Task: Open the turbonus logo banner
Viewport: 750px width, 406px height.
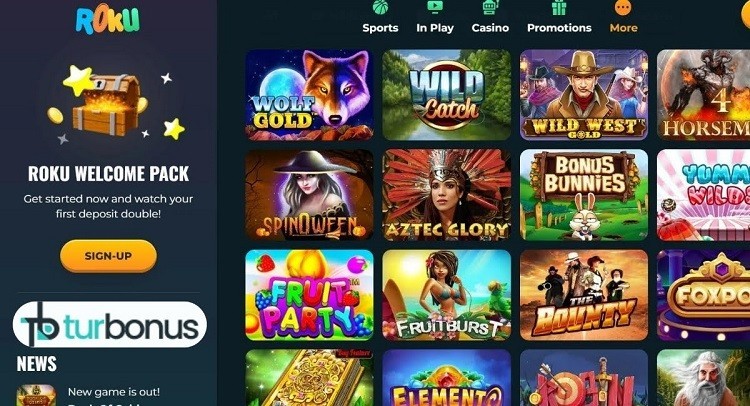Action: pos(110,325)
